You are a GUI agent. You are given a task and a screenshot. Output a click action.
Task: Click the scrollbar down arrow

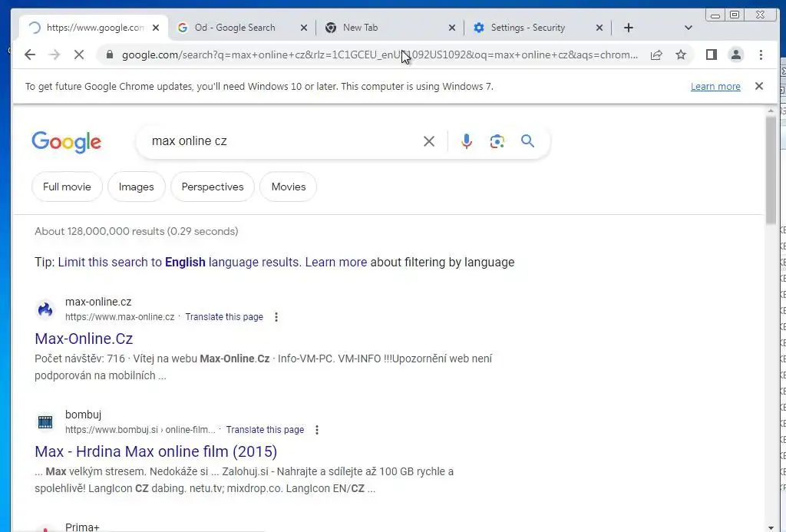point(771,527)
